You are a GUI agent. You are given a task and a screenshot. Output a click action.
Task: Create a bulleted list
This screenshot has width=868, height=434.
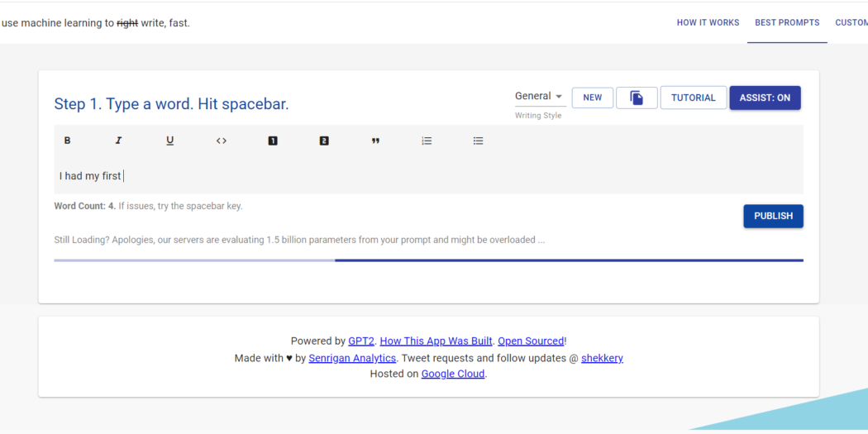pyautogui.click(x=479, y=141)
